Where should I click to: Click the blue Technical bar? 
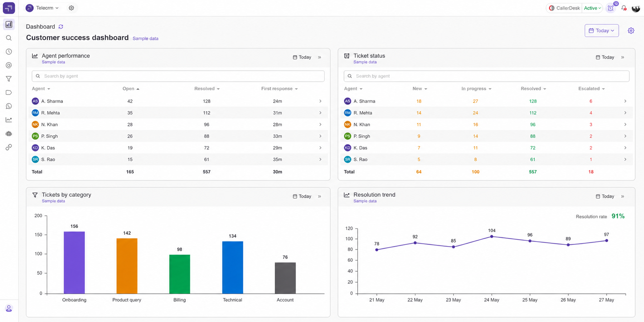(232, 267)
